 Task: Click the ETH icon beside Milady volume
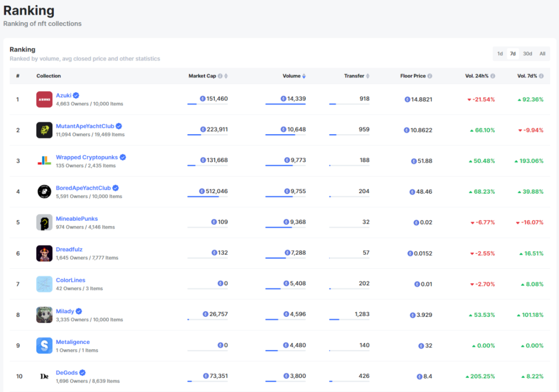click(286, 314)
